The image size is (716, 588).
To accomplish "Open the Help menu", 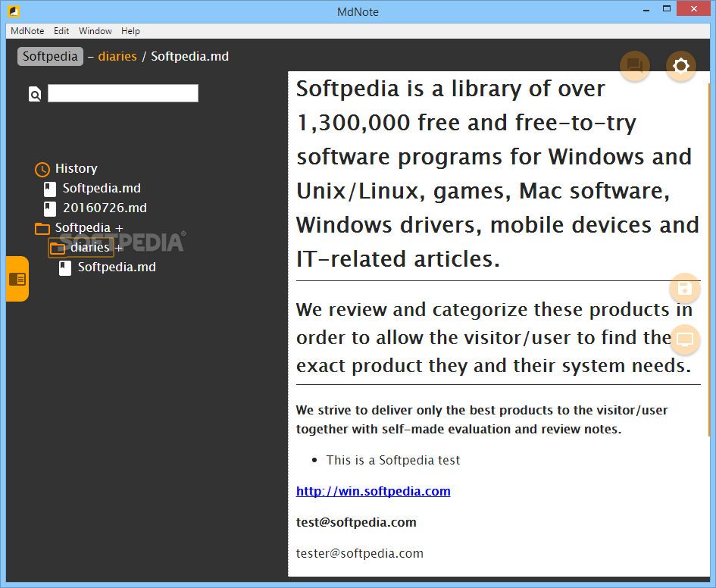I will coord(130,31).
